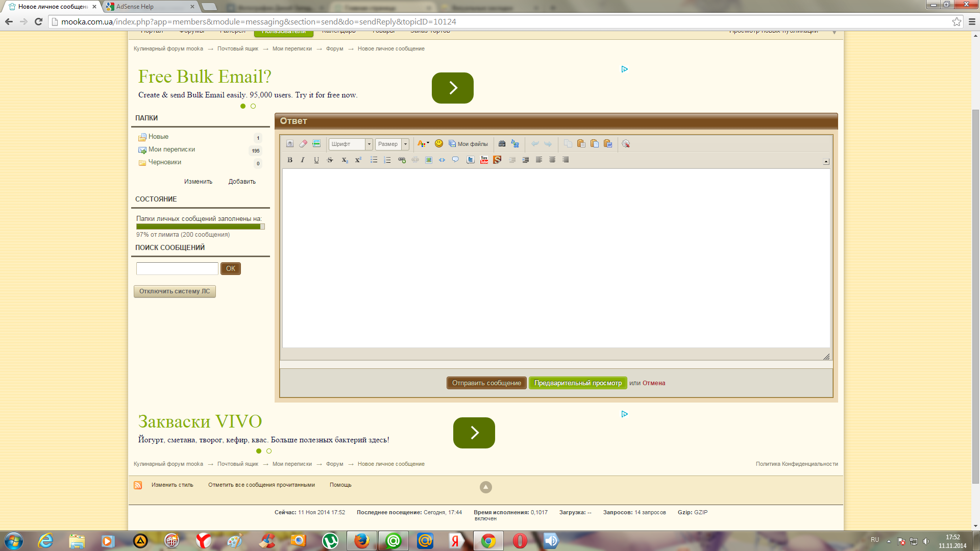This screenshot has width=980, height=551.
Task: Open find with binoculars icon
Action: coord(502,143)
